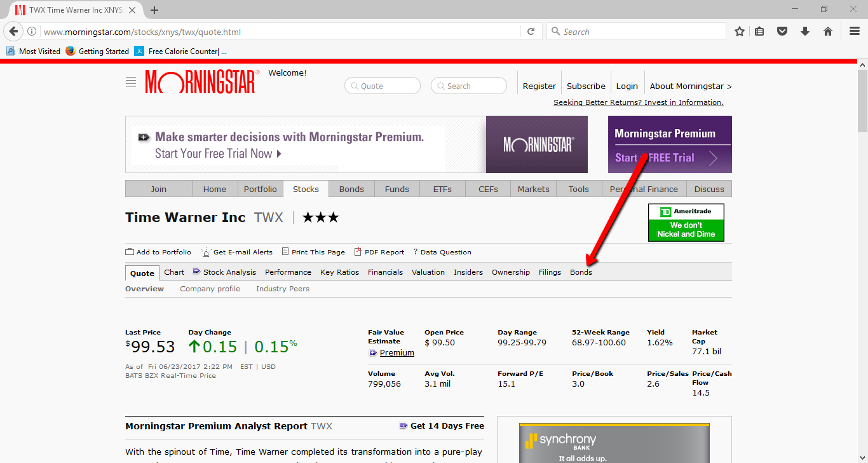This screenshot has height=463, width=868.
Task: Open Morningstar site hamburger menu
Action: tap(131, 82)
